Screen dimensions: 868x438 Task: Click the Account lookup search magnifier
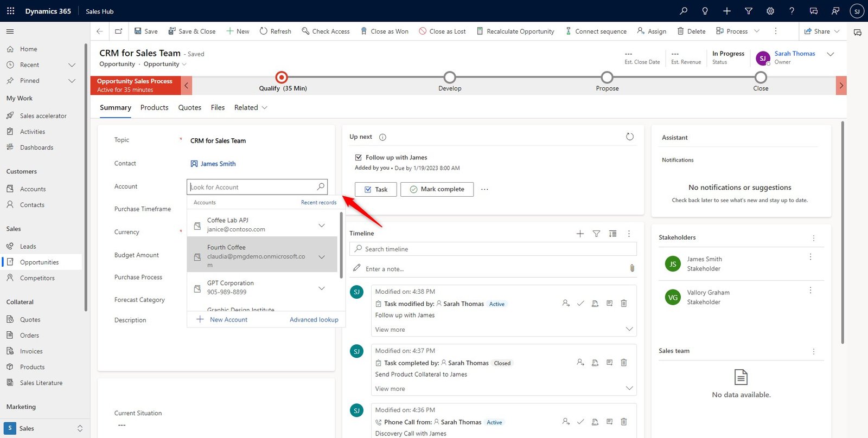click(321, 187)
